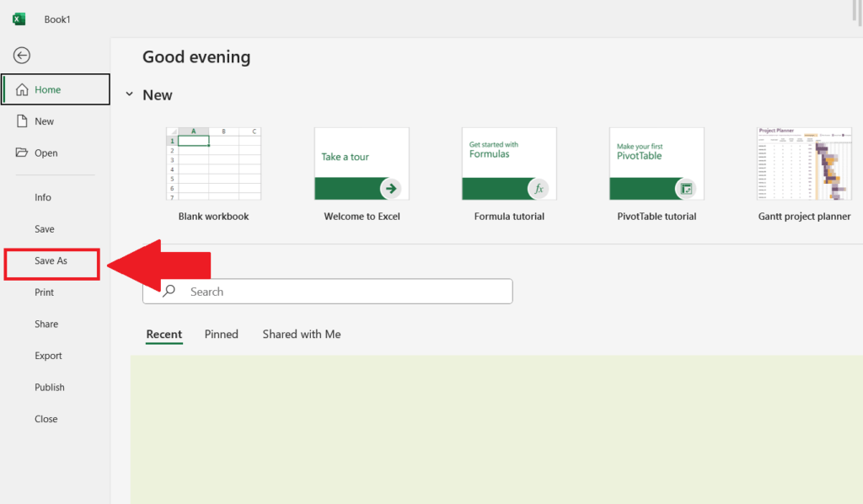Click the back arrow to exit backstage view
Viewport: 863px width, 504px height.
pos(21,55)
